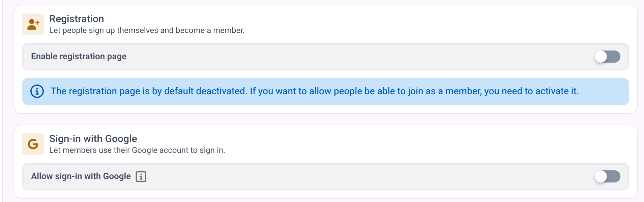This screenshot has width=644, height=202.
Task: Click 'Let people sign up themselves' description
Action: click(x=147, y=30)
